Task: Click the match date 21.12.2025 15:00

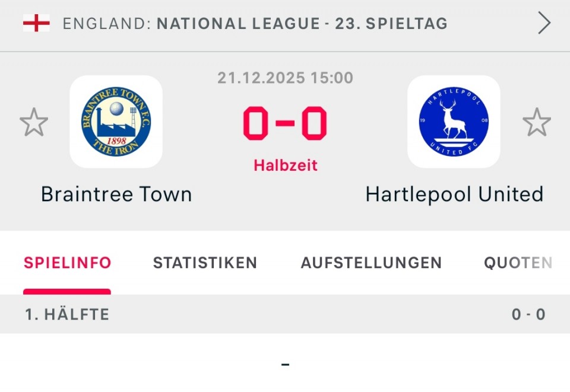Action: coord(285,78)
